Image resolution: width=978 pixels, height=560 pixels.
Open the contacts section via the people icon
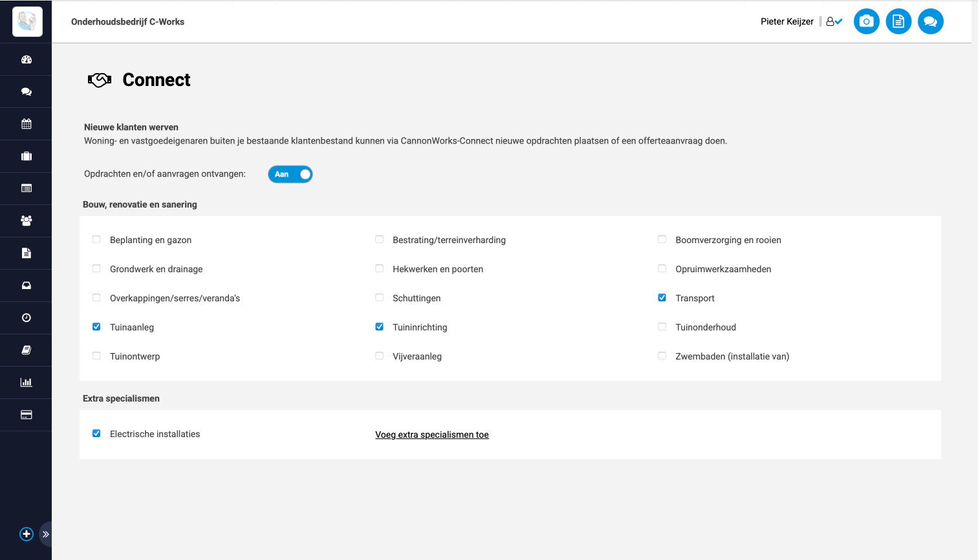26,221
